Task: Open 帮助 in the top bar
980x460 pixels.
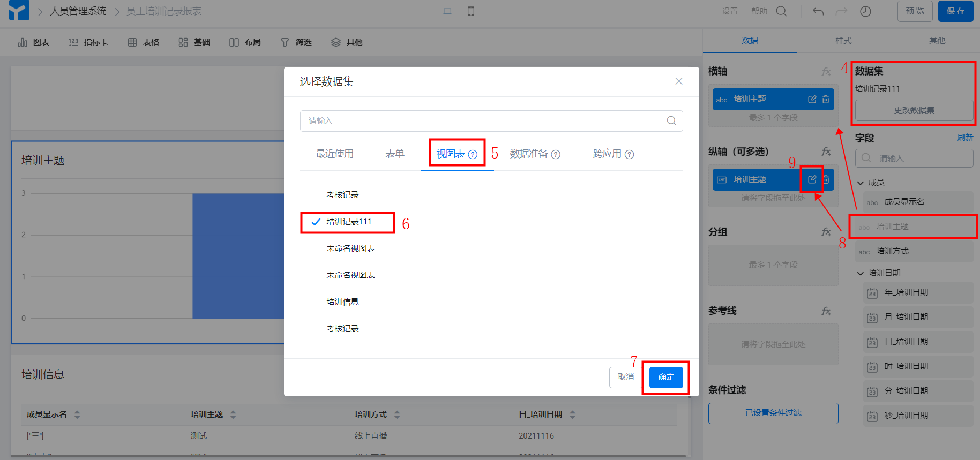Action: coord(759,11)
